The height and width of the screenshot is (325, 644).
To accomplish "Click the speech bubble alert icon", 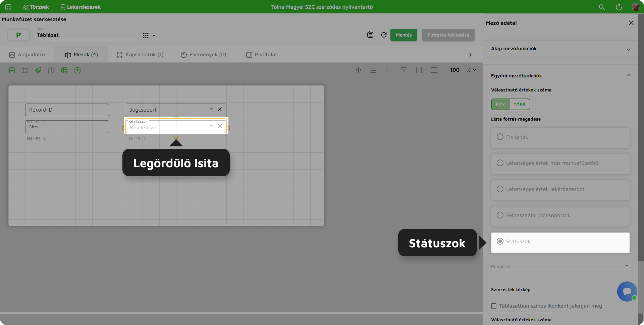I will click(51, 70).
